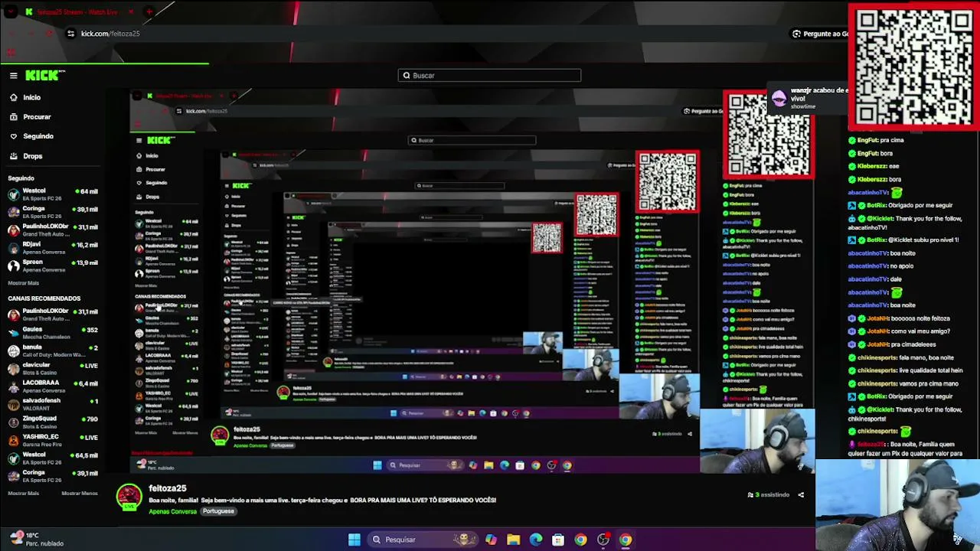Image resolution: width=980 pixels, height=551 pixels.
Task: Click the 'CANAIS RECOMENDADOS' sidebar heading
Action: (44, 298)
